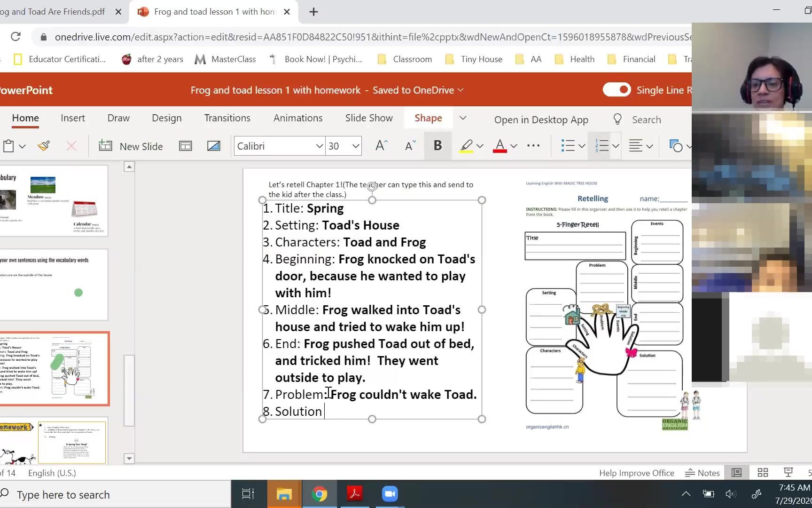This screenshot has width=812, height=508.
Task: Apply the yellow text highlight color
Action: (x=466, y=146)
